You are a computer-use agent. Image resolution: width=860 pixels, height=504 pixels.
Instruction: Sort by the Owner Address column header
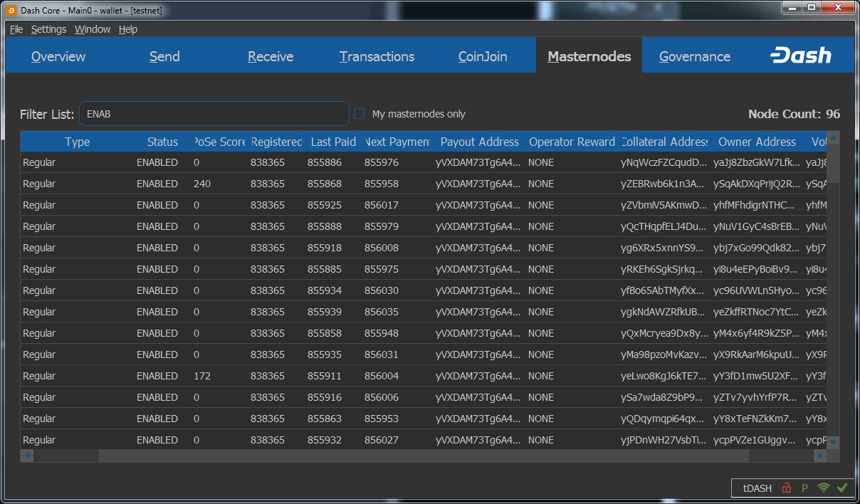pos(757,142)
